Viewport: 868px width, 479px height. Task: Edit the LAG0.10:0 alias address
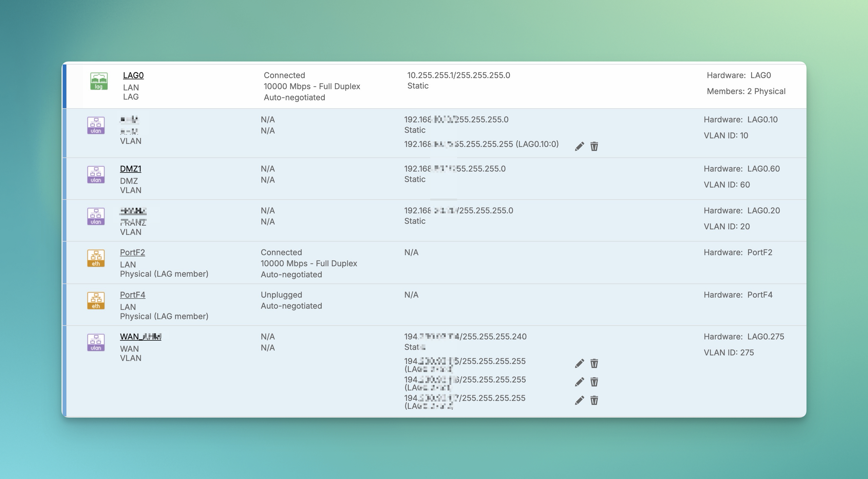click(x=579, y=146)
